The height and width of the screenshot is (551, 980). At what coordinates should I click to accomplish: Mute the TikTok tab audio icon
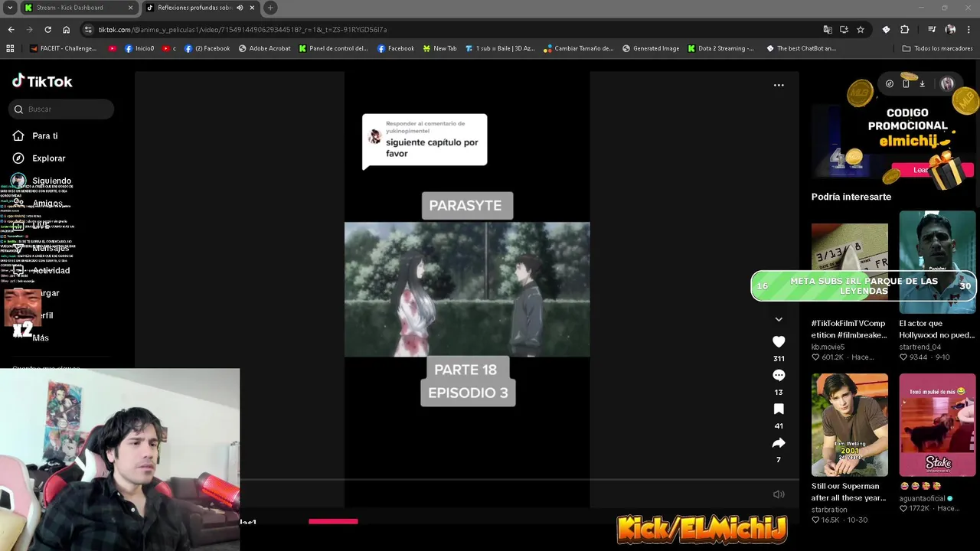click(240, 8)
